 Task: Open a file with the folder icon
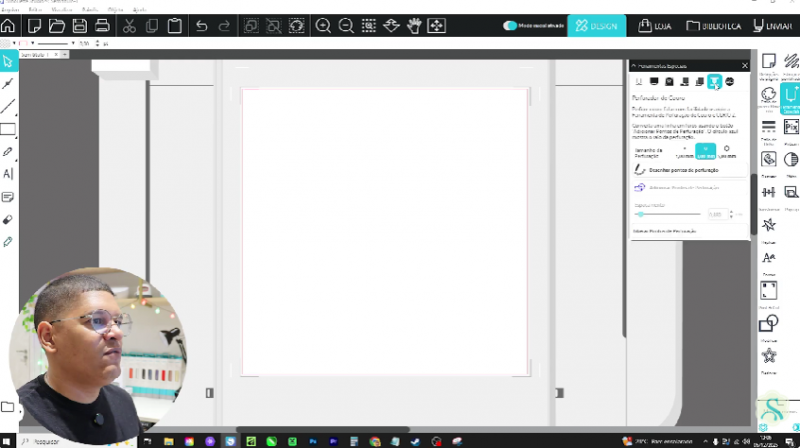(57, 26)
